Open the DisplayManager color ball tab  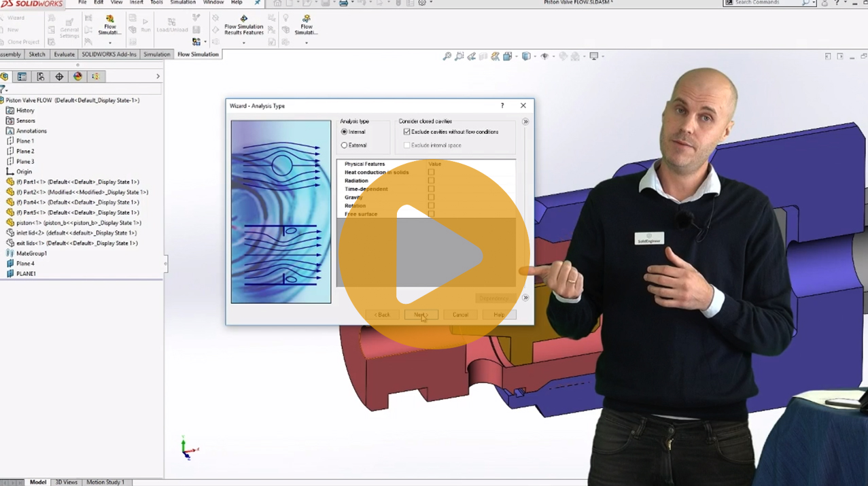[77, 77]
